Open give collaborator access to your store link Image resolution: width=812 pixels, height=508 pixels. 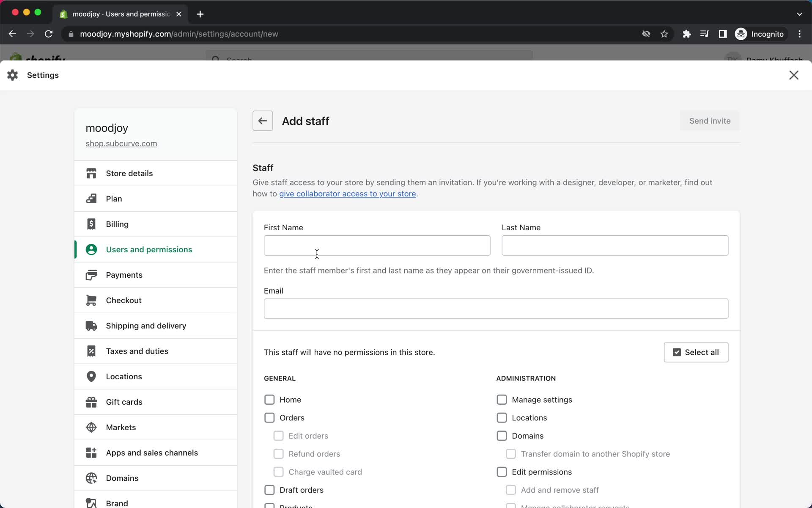point(347,194)
